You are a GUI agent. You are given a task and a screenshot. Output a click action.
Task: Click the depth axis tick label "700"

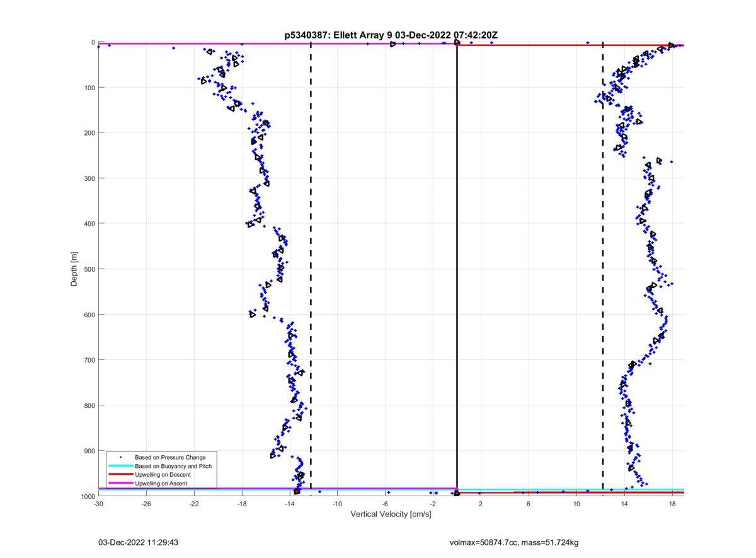(x=89, y=360)
